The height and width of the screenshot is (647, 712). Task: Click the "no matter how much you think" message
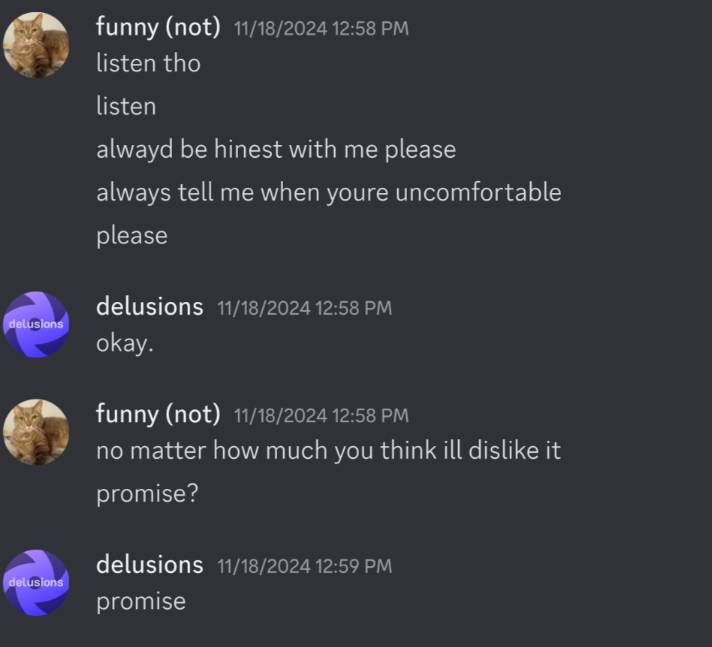[x=328, y=450]
